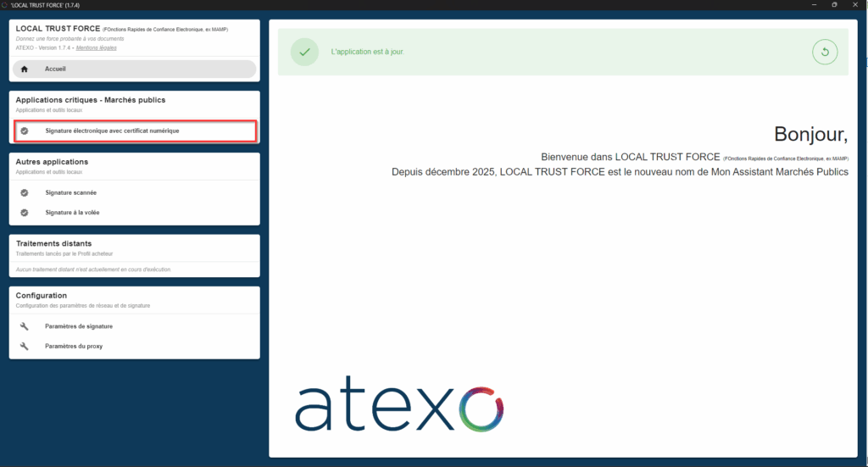Viewport: 868px width, 467px height.
Task: Click the badge icon beside Signature scannée
Action: point(25,193)
